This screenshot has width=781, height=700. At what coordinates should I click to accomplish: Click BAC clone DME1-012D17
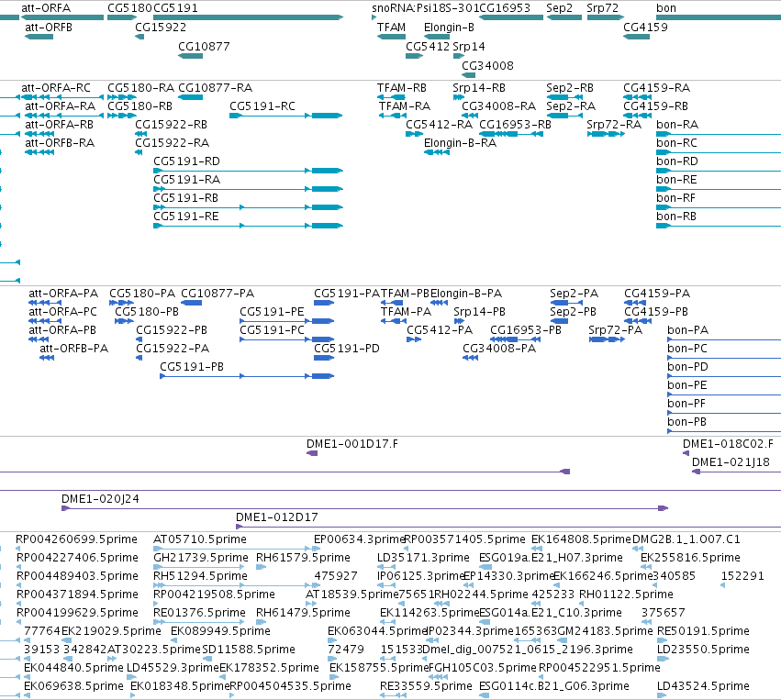click(277, 517)
